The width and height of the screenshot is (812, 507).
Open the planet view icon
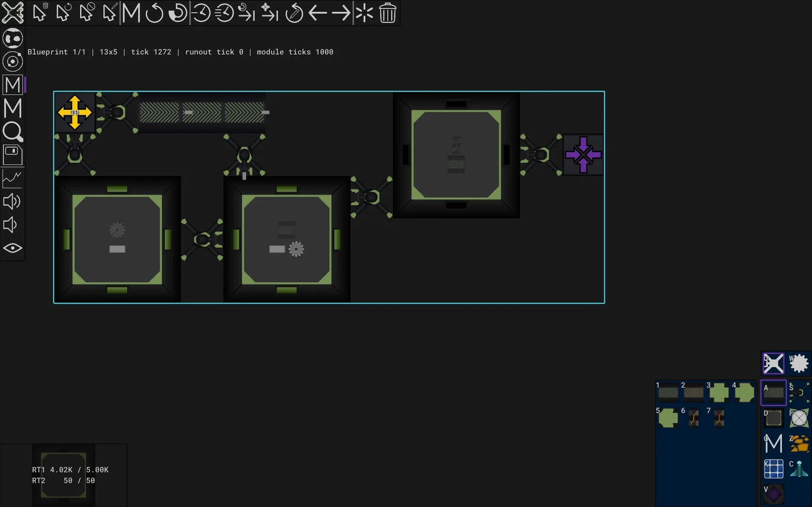tap(13, 38)
